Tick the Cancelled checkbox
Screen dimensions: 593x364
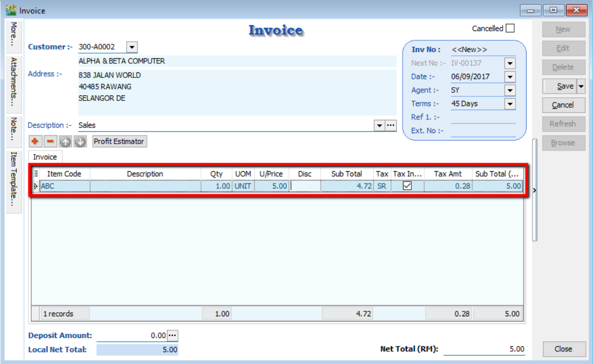pyautogui.click(x=510, y=29)
